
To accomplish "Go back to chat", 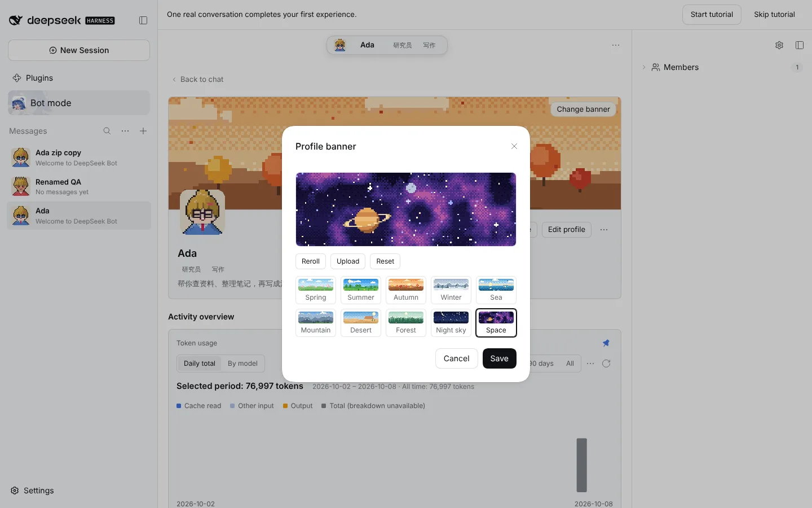I will 198,79.
